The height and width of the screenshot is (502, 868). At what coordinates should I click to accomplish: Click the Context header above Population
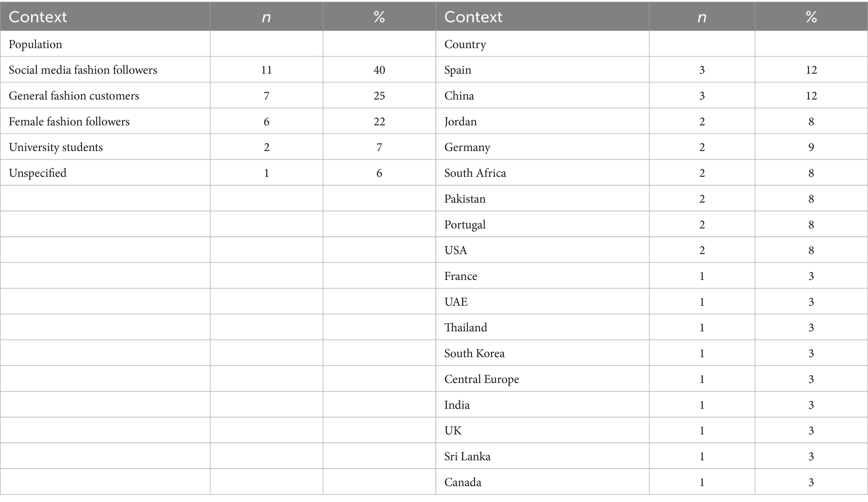[38, 17]
